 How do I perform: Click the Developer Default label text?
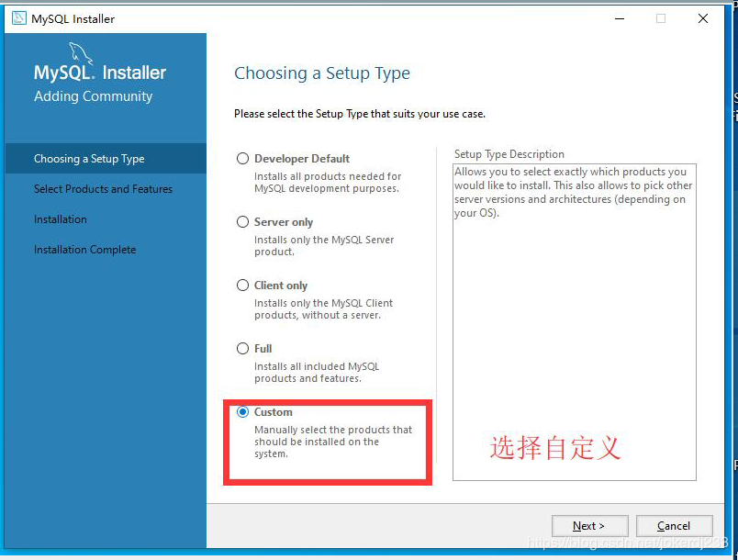click(x=302, y=159)
